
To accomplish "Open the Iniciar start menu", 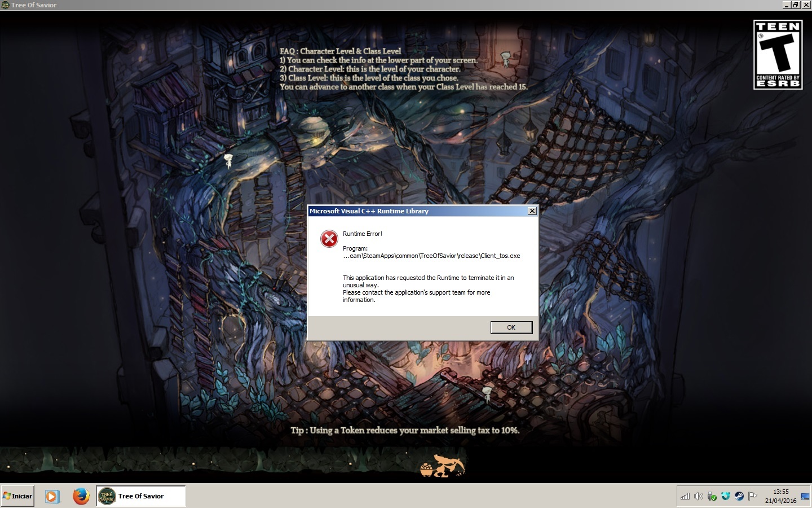I will (x=17, y=496).
